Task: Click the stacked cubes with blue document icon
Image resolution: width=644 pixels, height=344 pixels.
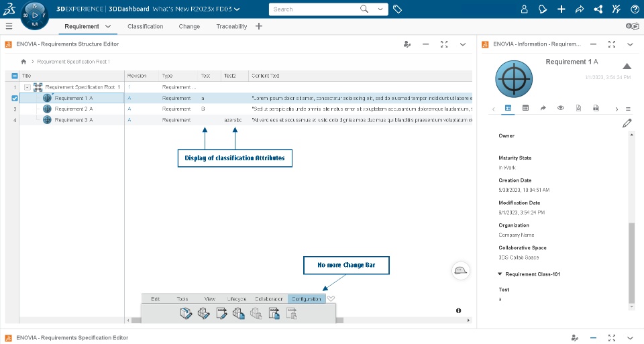Action: [239, 314]
